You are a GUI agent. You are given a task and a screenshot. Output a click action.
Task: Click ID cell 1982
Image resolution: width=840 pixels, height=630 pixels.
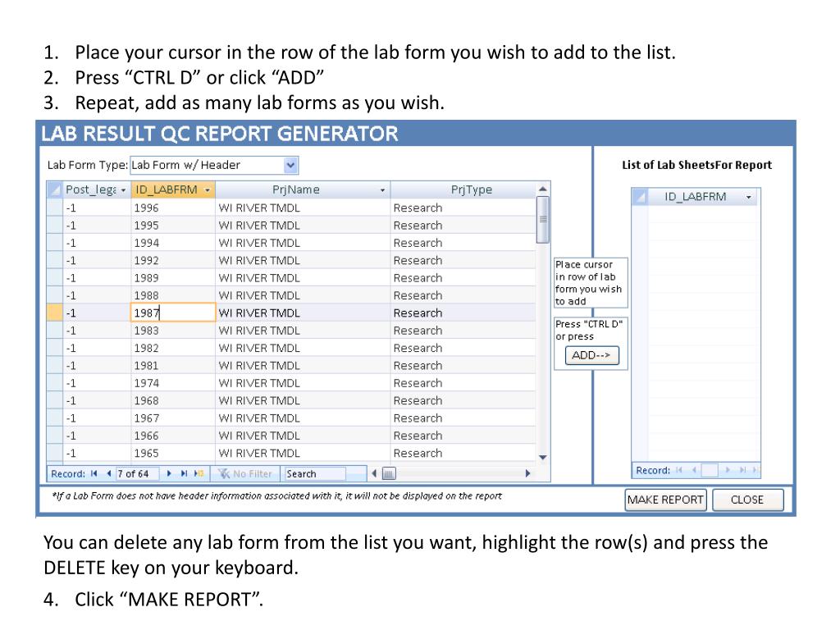(x=172, y=348)
